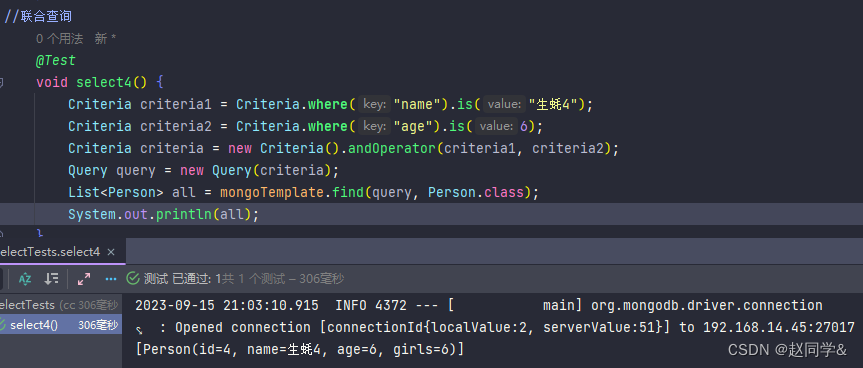Click the timestamp 2023-09-15 21:03:10.915

click(x=227, y=305)
